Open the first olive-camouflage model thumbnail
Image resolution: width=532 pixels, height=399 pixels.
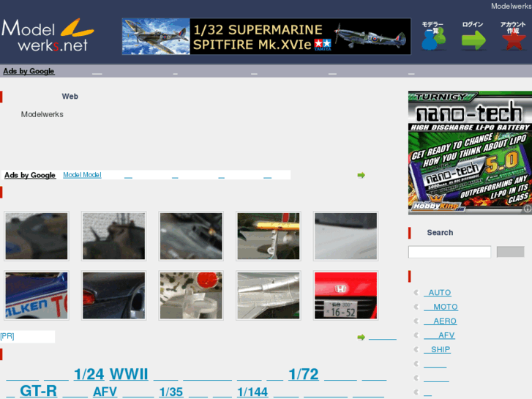point(37,236)
